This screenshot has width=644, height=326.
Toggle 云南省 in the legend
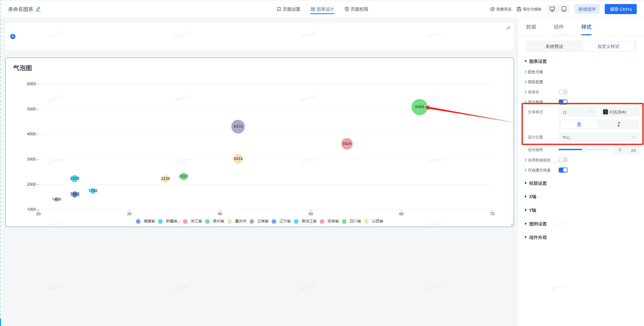(259, 221)
